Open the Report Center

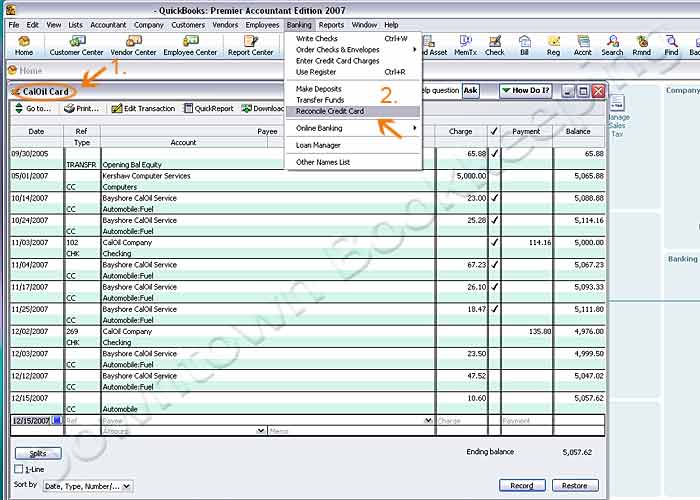tap(250, 46)
